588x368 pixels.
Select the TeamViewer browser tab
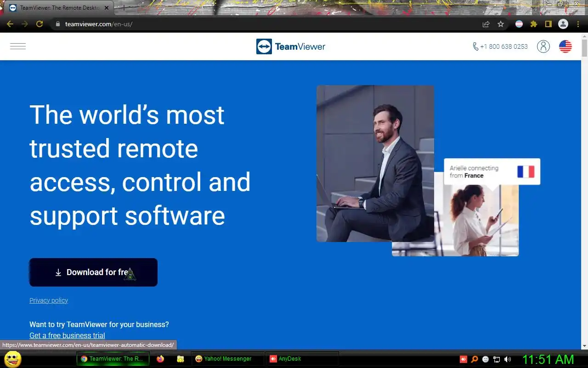coord(59,8)
